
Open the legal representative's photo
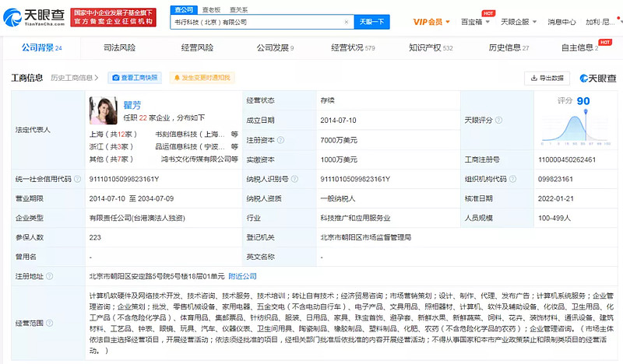(104, 110)
